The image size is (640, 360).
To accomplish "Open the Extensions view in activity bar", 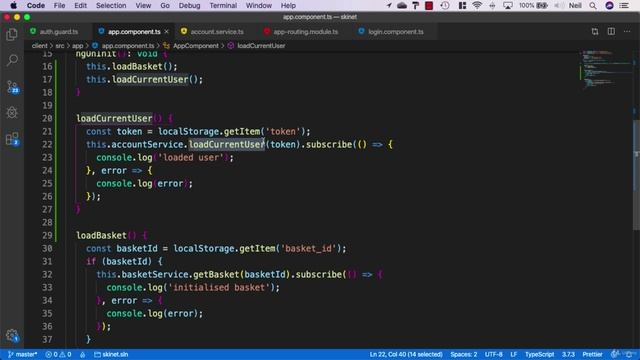I will 12,139.
